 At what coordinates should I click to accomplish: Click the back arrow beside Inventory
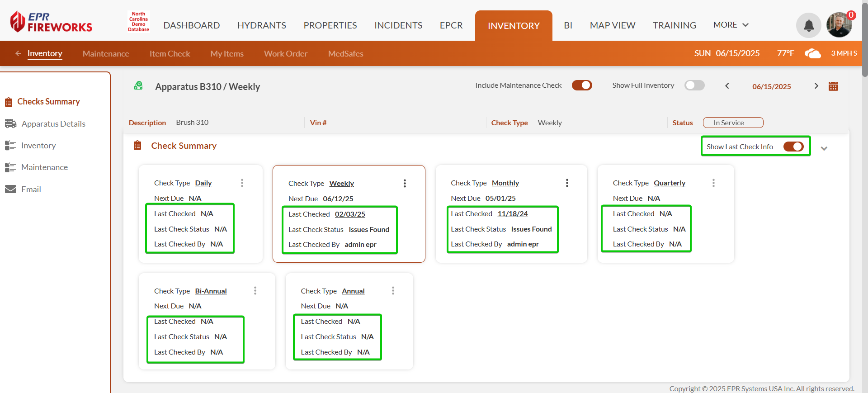click(x=18, y=53)
